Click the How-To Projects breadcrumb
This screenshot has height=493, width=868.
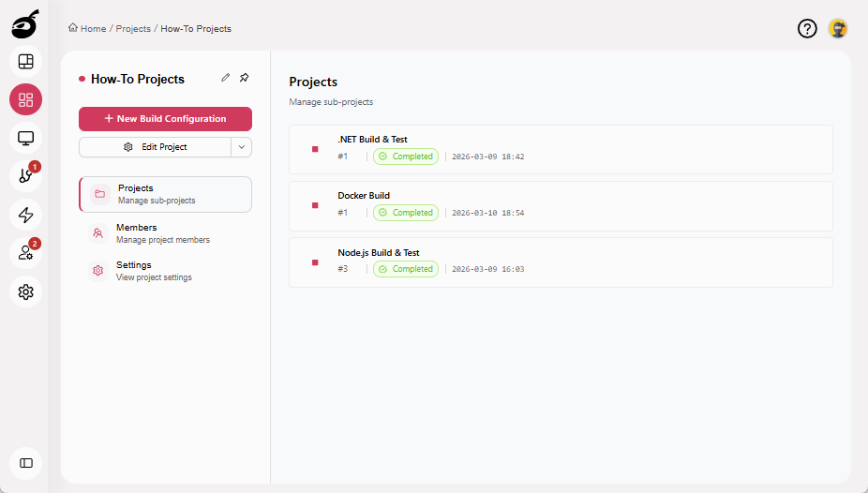click(196, 29)
